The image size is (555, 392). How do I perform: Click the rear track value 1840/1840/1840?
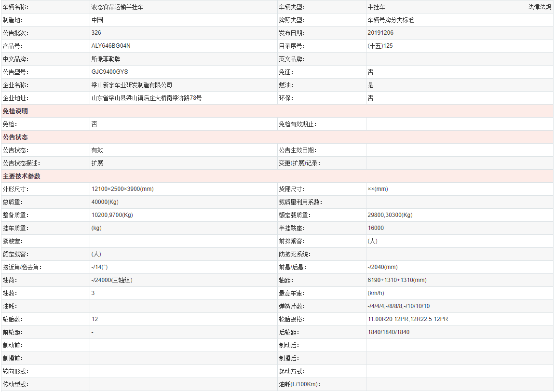point(388,333)
